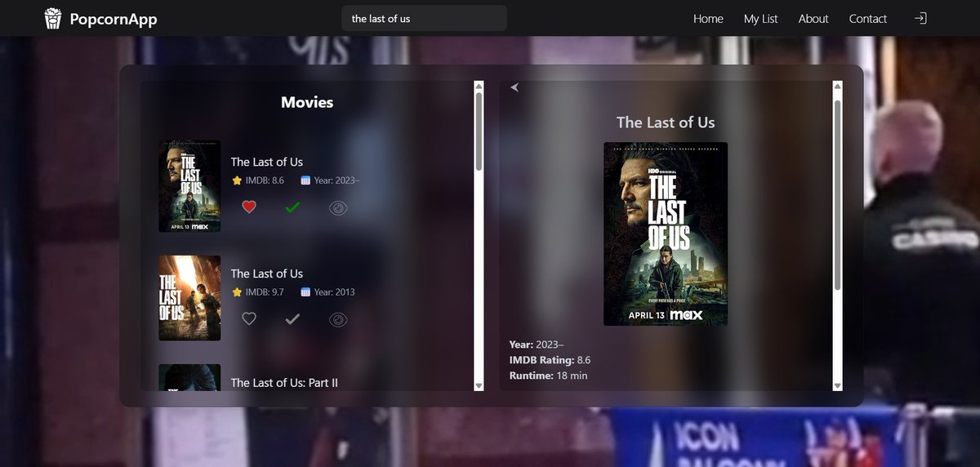
Task: Click the Movies heading
Action: [307, 102]
